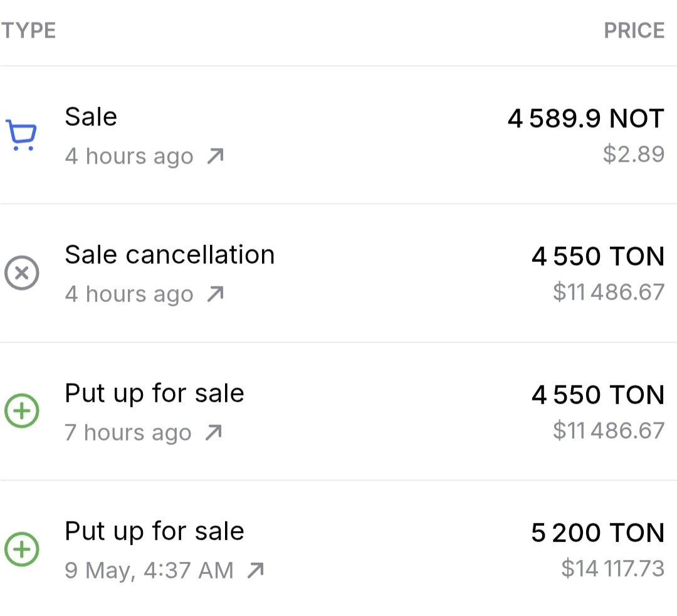Screen dimensions: 677x616
Task: Click the $2.89 dollar value
Action: click(x=634, y=154)
